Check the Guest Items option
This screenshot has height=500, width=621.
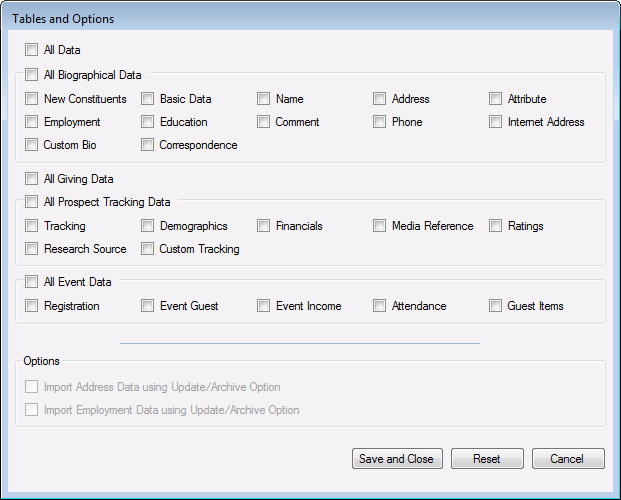(x=495, y=306)
